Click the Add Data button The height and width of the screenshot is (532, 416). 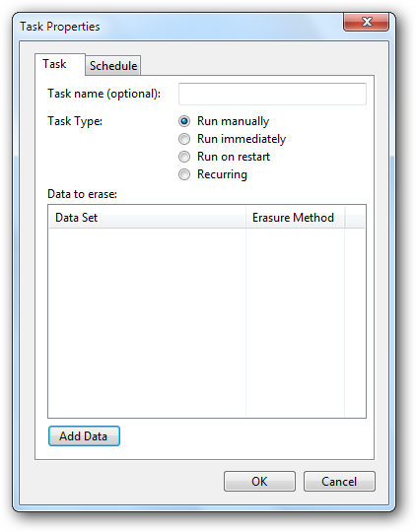point(84,436)
